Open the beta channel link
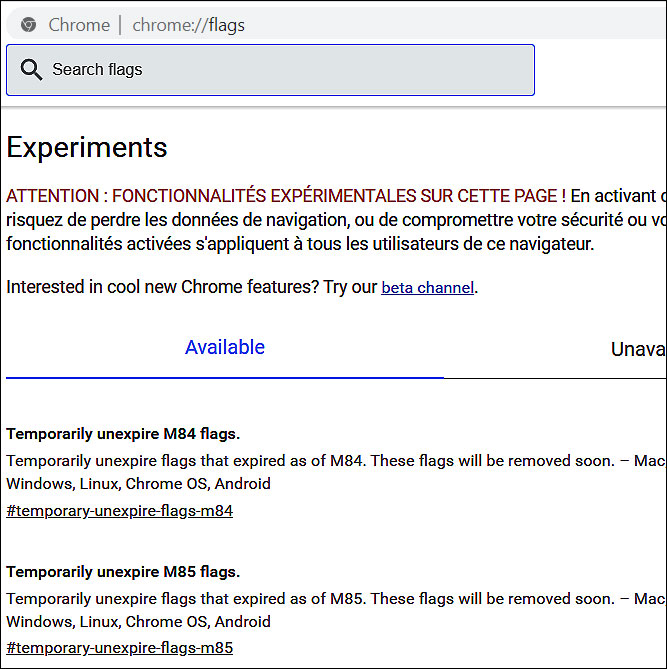The height and width of the screenshot is (669, 667). point(427,288)
